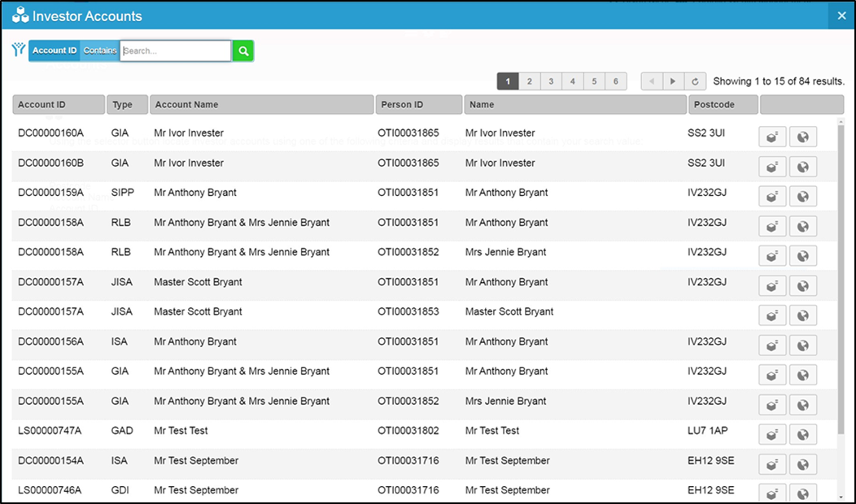Viewport: 856px width, 504px height.
Task: Cube icon for RLB row with OTI00031851
Action: pos(772,226)
